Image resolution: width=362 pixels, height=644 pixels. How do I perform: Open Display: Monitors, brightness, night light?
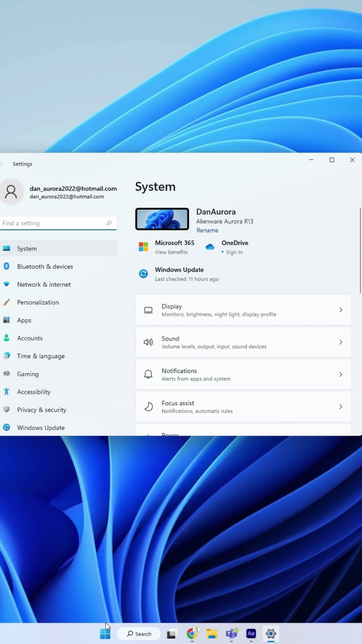click(243, 310)
